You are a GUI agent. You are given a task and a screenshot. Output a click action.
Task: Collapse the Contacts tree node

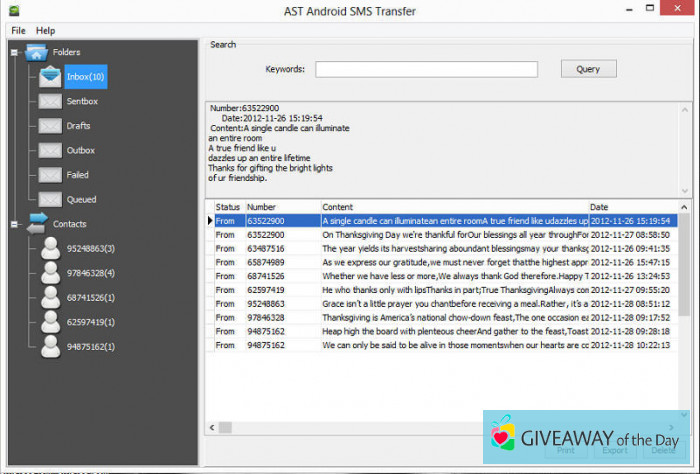point(13,224)
